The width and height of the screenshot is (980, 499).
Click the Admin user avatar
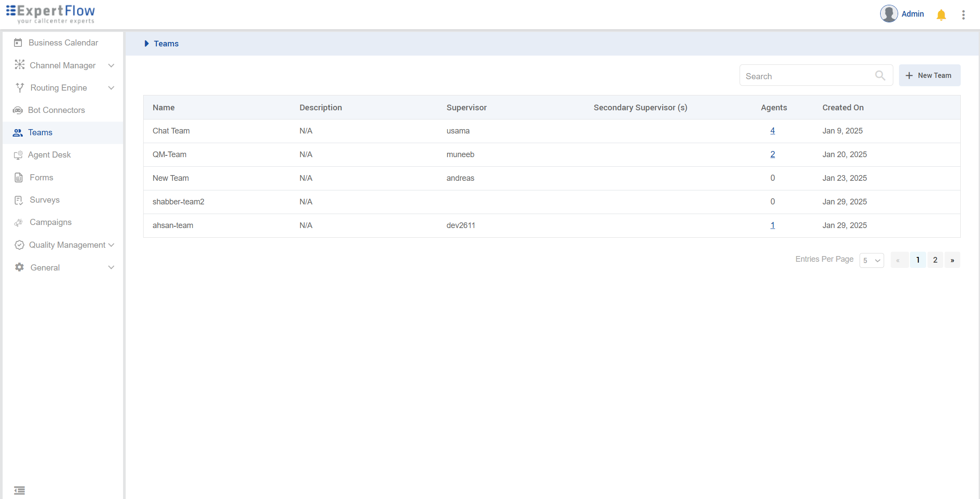point(889,14)
